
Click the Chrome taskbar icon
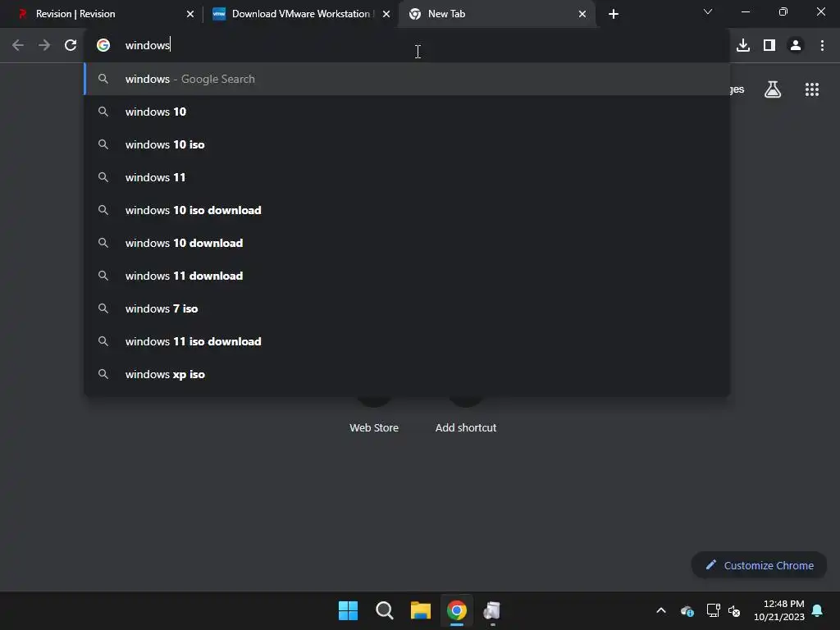tap(457, 610)
